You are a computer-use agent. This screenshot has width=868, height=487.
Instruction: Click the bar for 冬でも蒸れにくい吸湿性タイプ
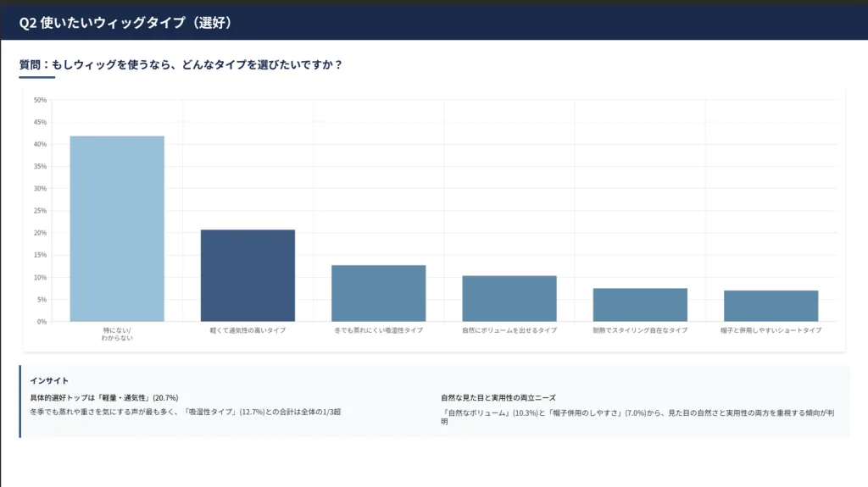(378, 293)
